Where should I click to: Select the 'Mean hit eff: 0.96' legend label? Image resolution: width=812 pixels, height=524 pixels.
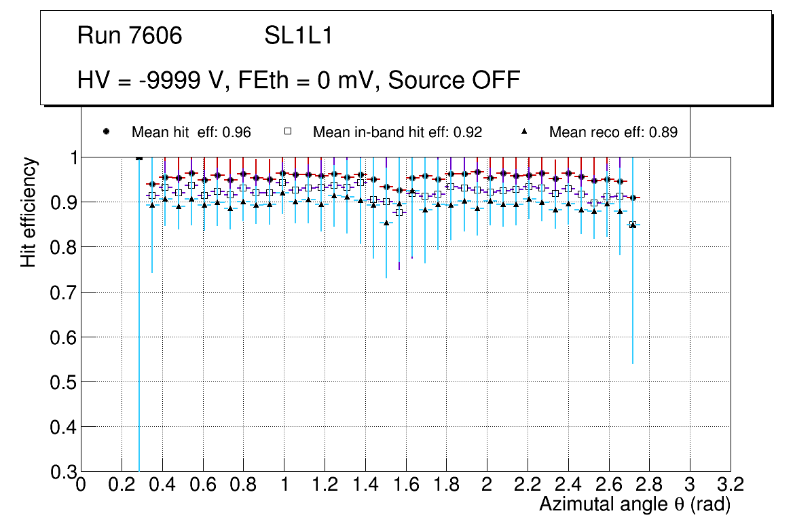coord(191,132)
